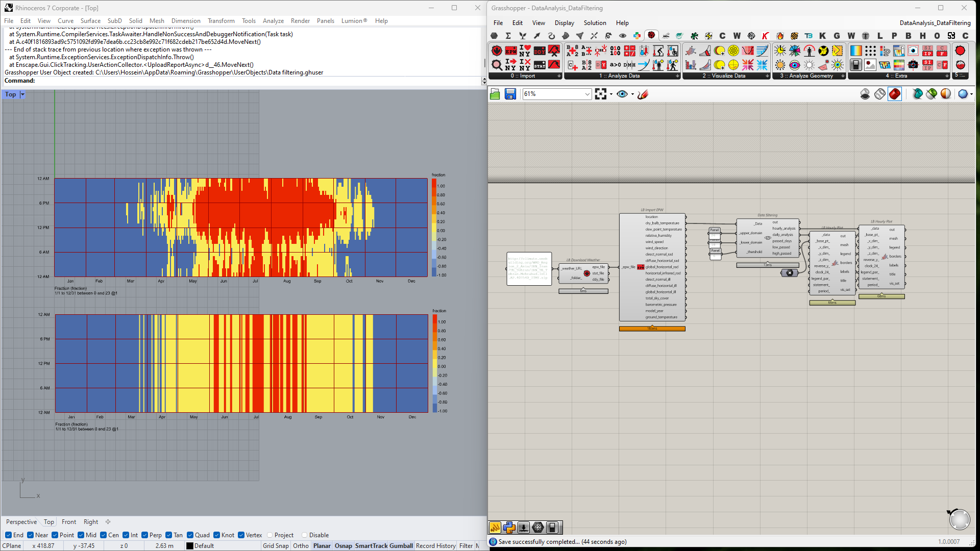Select the Ladybug tab icon in Grasshopper
The height and width of the screenshot is (551, 980).
click(x=651, y=35)
